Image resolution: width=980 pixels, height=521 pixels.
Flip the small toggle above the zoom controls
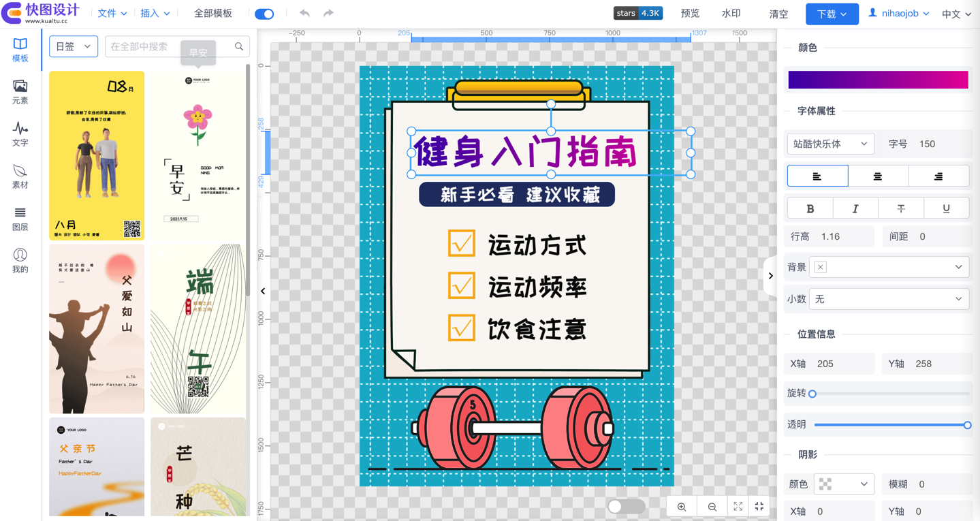[x=625, y=506]
